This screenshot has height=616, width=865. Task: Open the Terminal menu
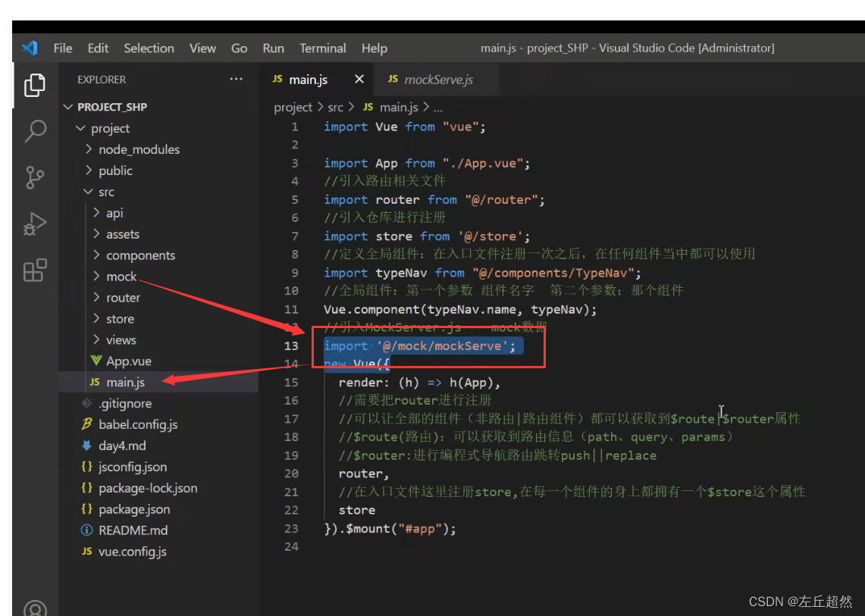(323, 48)
